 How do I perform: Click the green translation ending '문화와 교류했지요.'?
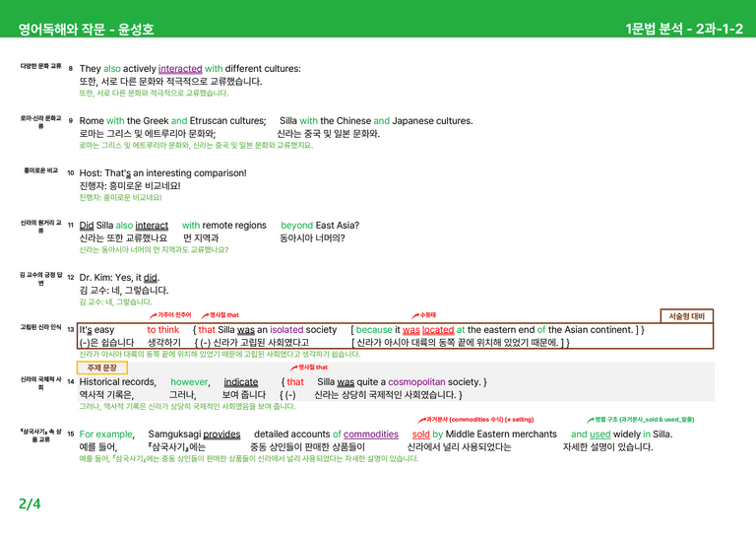point(196,145)
